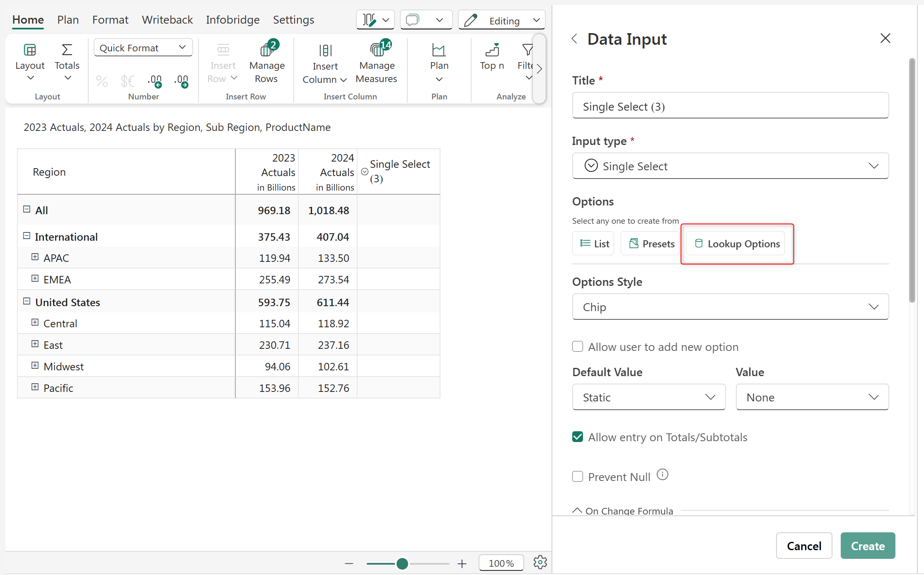924x575 pixels.
Task: Click back arrow in Data Input panel
Action: [x=574, y=39]
